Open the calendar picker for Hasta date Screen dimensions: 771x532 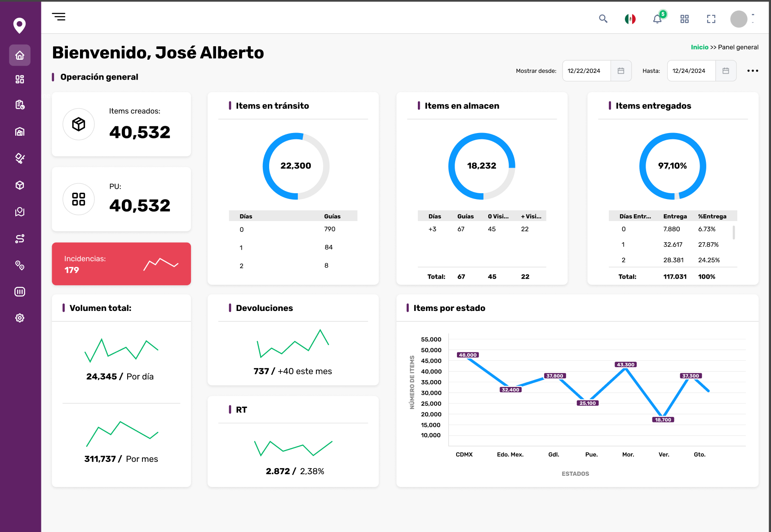tap(726, 71)
